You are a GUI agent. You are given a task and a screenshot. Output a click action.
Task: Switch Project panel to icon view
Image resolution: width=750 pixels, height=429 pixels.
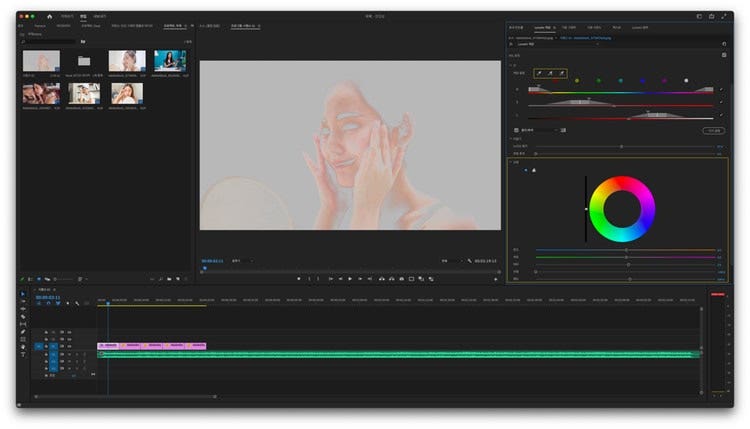coord(39,279)
